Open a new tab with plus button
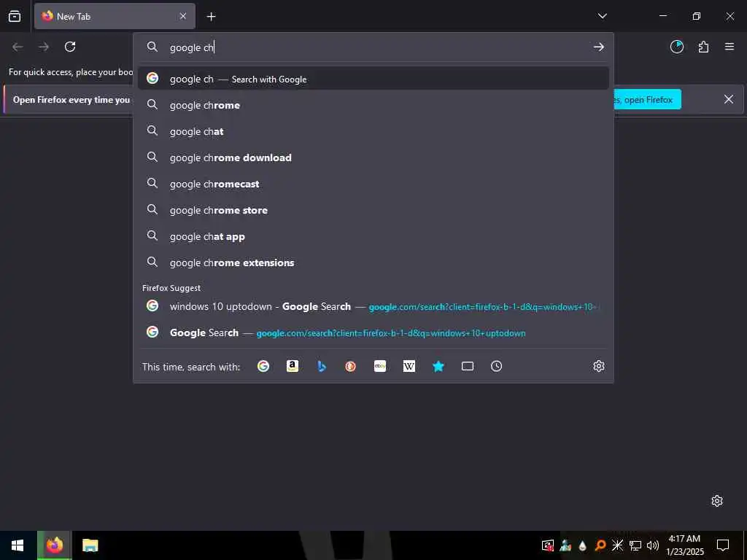This screenshot has width=747, height=560. click(211, 17)
